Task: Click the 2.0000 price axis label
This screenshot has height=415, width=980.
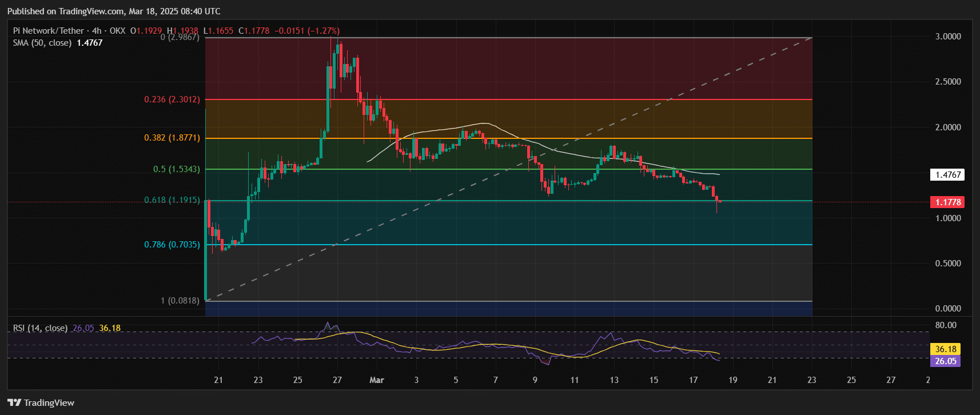Action: pos(948,127)
